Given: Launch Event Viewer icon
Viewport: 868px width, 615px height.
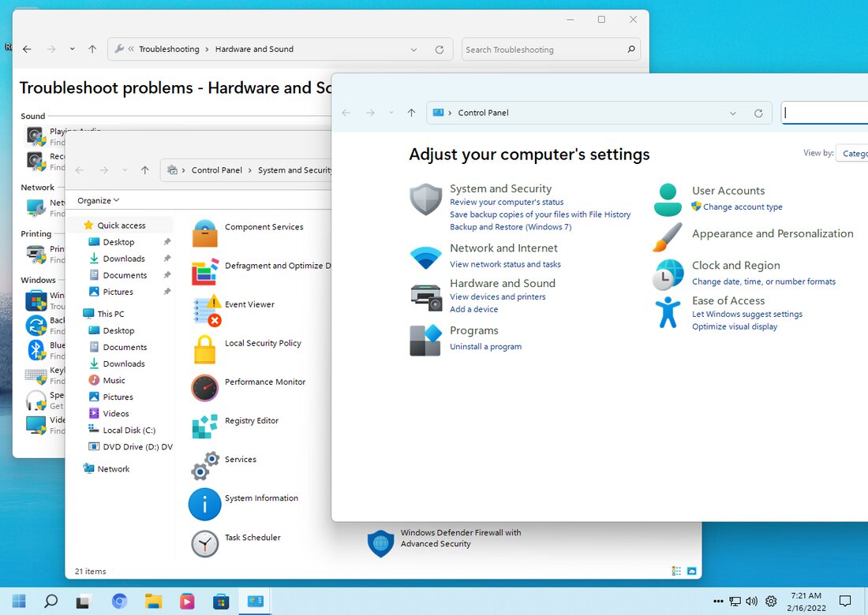Looking at the screenshot, I should point(207,311).
